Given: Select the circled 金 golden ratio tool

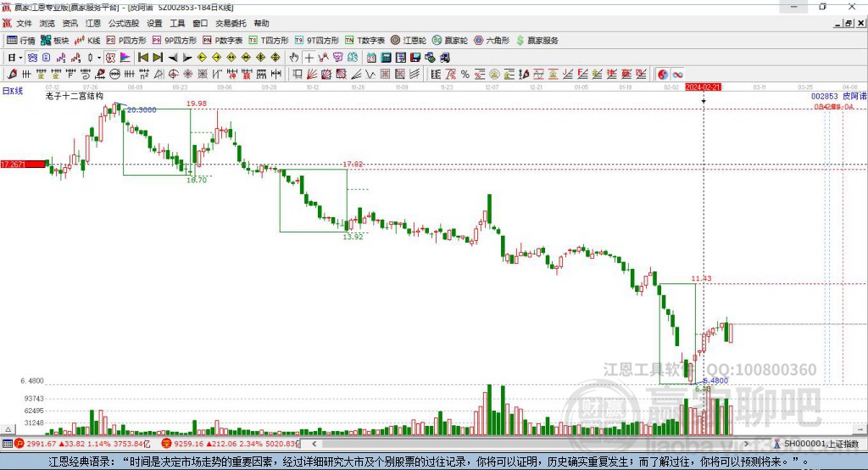Looking at the screenshot, I should [x=494, y=75].
